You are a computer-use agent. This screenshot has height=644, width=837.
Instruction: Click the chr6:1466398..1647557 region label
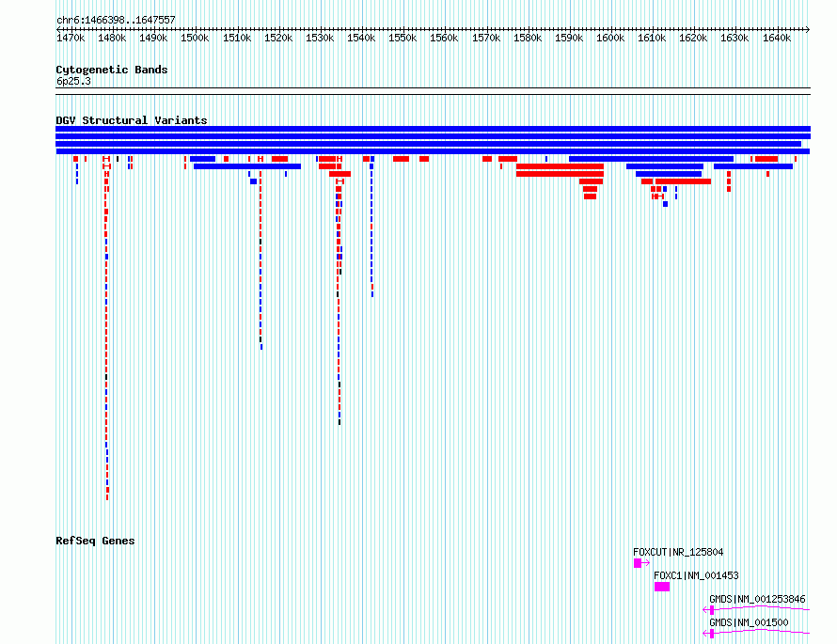pyautogui.click(x=116, y=20)
